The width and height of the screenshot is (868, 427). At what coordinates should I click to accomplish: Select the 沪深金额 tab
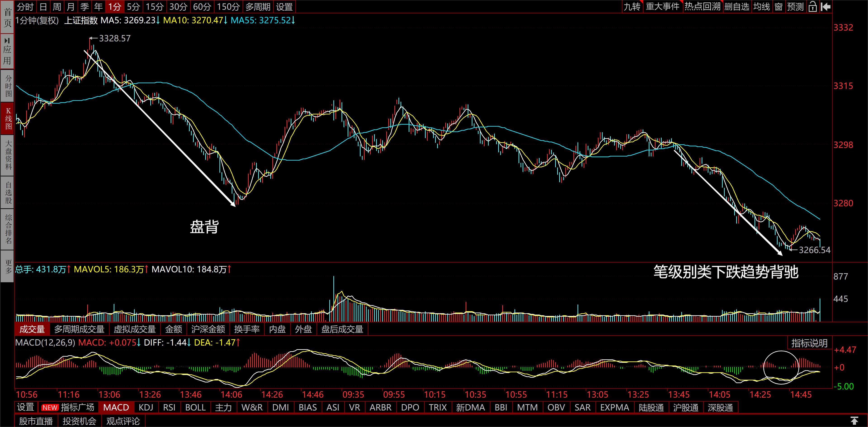tap(208, 329)
